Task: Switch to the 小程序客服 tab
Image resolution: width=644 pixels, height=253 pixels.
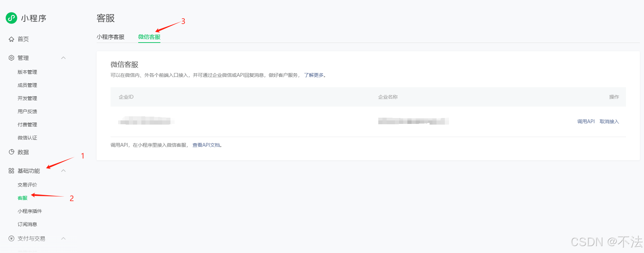Action: (111, 37)
